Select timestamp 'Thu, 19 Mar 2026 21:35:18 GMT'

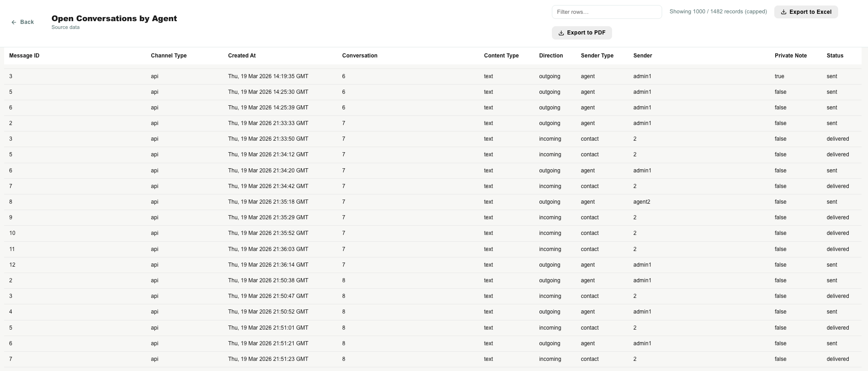(x=268, y=202)
